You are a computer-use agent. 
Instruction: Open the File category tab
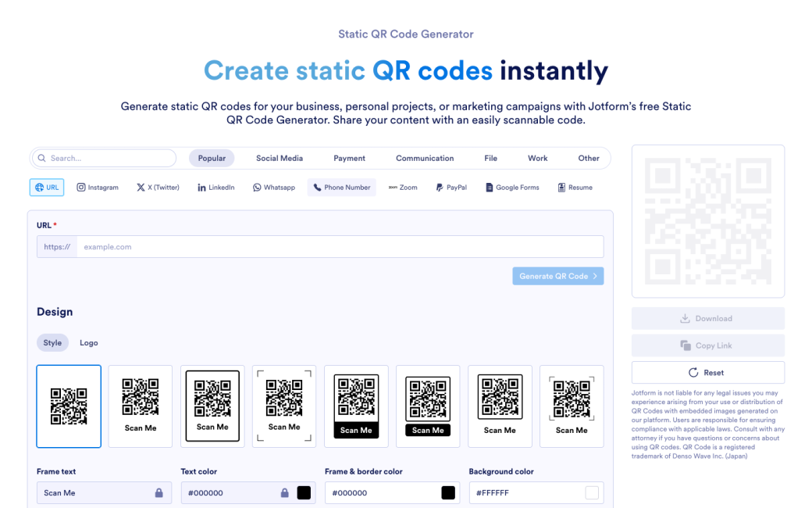[490, 158]
